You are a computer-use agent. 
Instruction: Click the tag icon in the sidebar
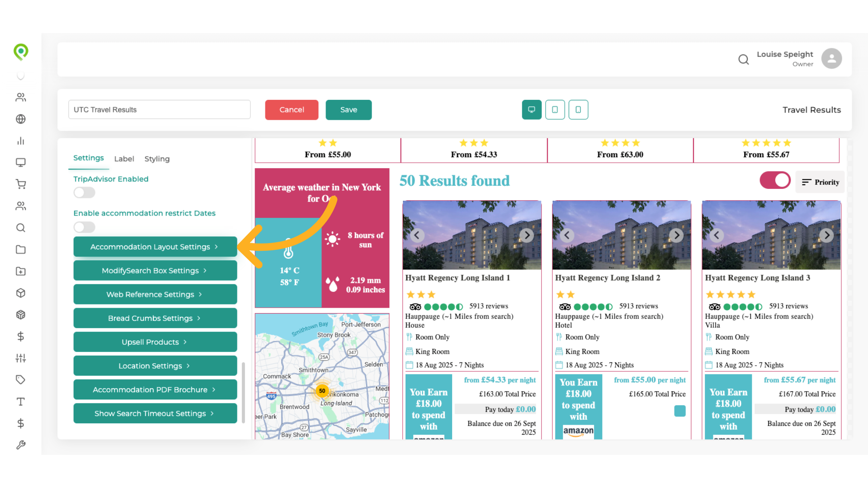tap(21, 380)
